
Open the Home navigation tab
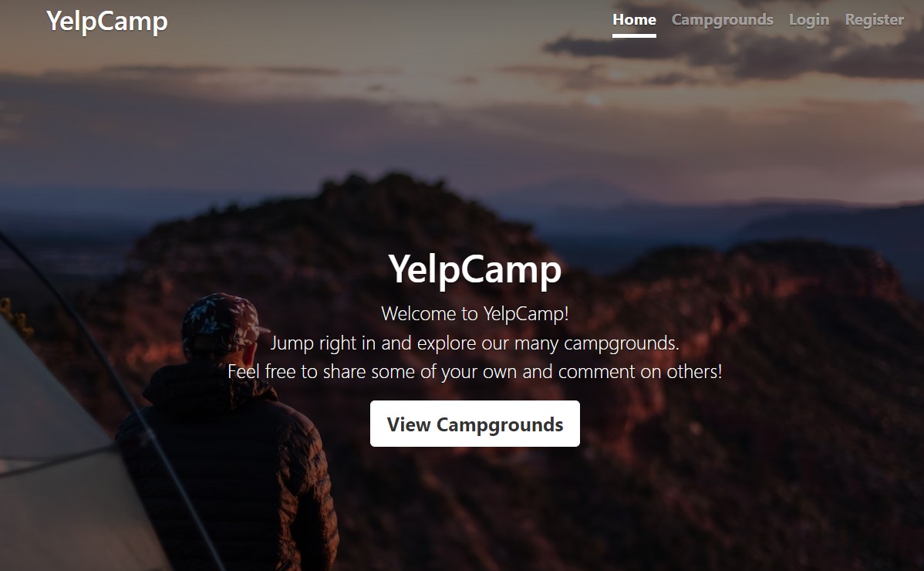click(x=634, y=19)
